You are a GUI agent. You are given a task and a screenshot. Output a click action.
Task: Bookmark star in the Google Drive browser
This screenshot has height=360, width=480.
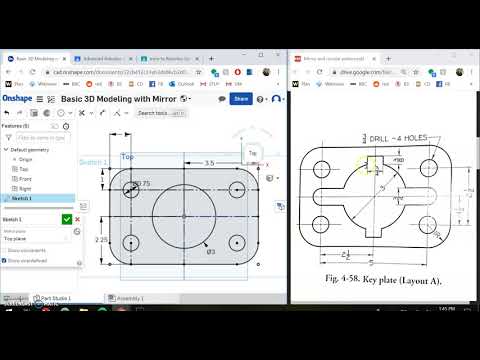416,72
